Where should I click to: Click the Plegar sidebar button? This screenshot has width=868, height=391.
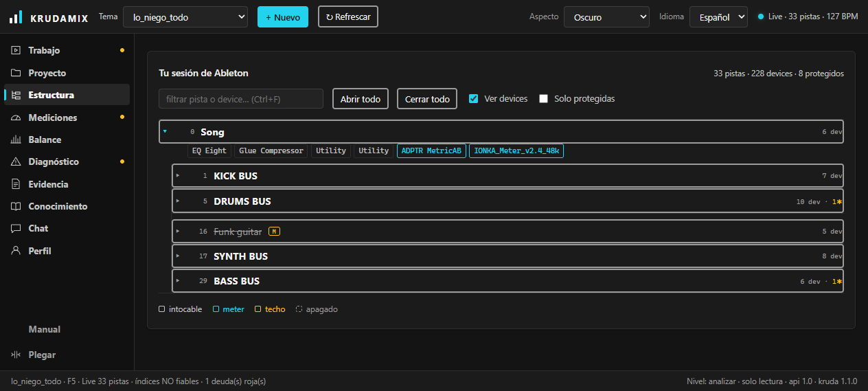67,355
